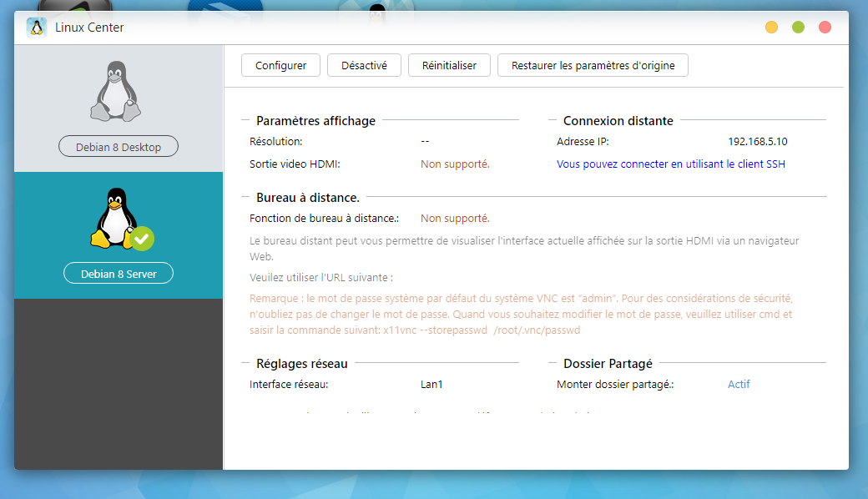Maximize the window with the green button
Viewport: 868px width, 499px height.
(x=798, y=28)
